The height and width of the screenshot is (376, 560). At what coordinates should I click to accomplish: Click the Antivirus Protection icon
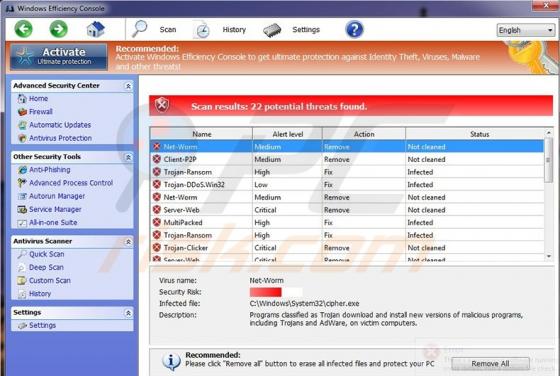(22, 138)
